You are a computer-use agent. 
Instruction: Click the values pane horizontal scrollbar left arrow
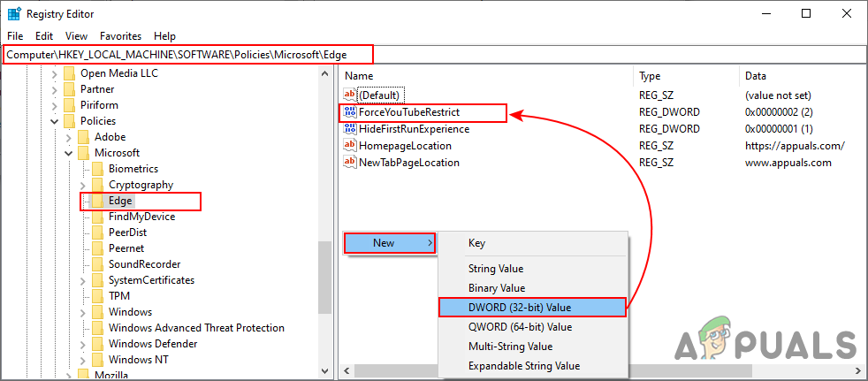pyautogui.click(x=347, y=370)
